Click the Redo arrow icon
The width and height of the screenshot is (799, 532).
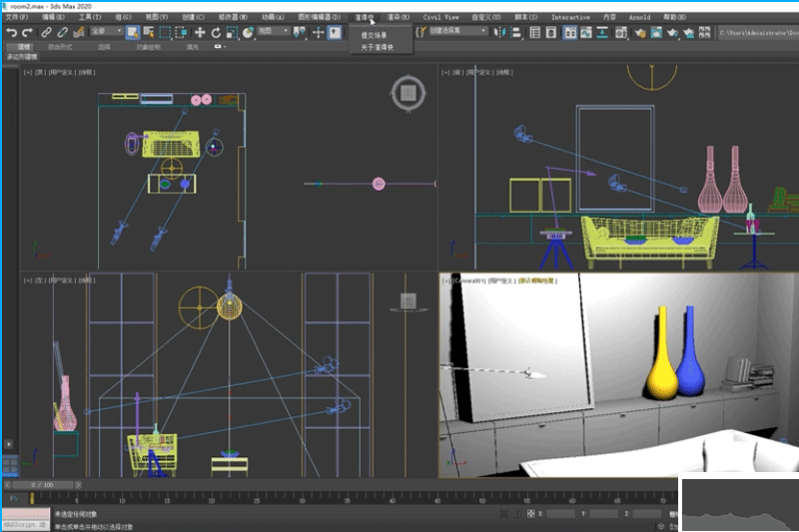click(x=28, y=32)
